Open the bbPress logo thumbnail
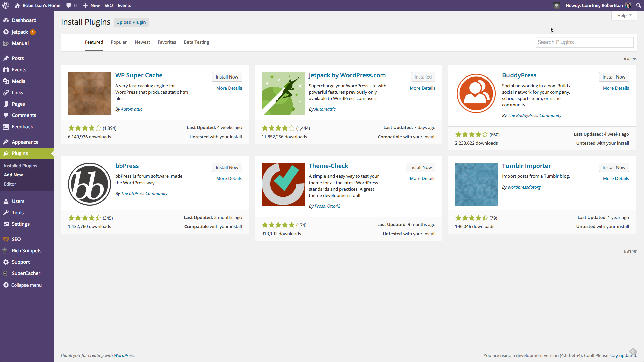This screenshot has height=362, width=644. [90, 184]
